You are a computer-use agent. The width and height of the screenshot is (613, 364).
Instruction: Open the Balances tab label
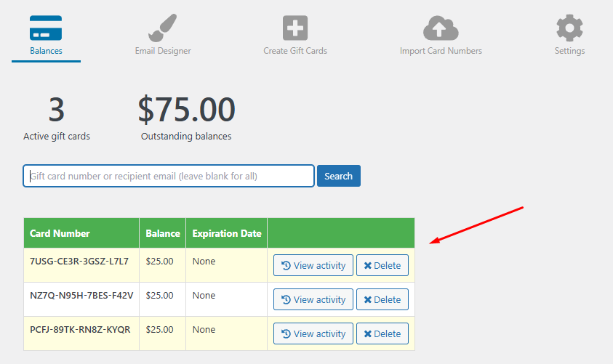click(x=46, y=51)
